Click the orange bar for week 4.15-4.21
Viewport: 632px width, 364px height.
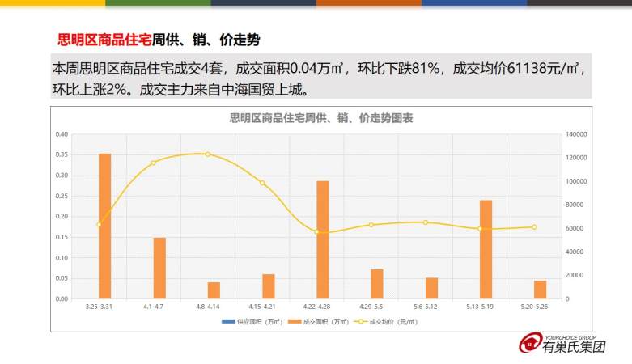tap(269, 286)
